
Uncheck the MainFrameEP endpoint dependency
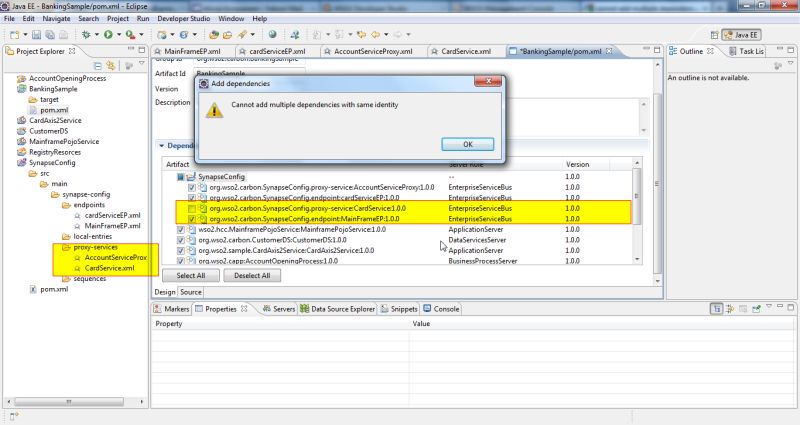pyautogui.click(x=192, y=219)
